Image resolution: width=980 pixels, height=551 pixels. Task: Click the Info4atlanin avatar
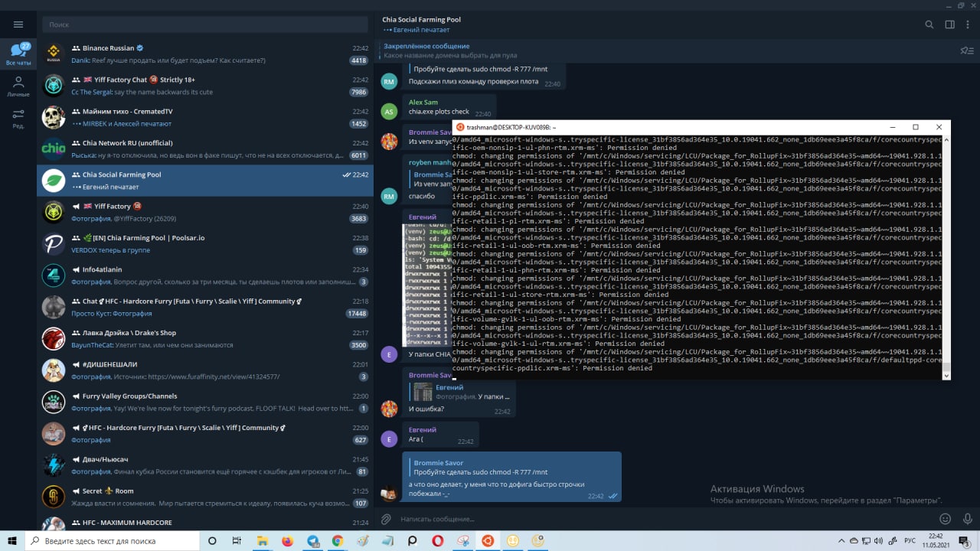click(54, 275)
